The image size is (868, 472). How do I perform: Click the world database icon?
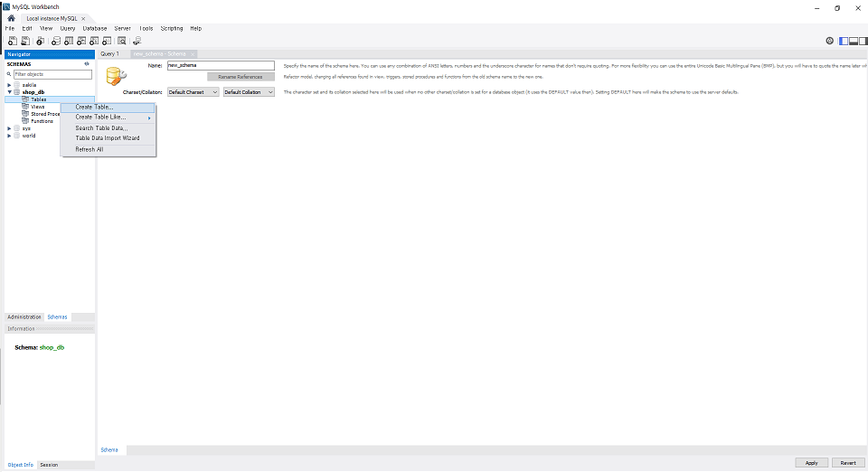(17, 136)
